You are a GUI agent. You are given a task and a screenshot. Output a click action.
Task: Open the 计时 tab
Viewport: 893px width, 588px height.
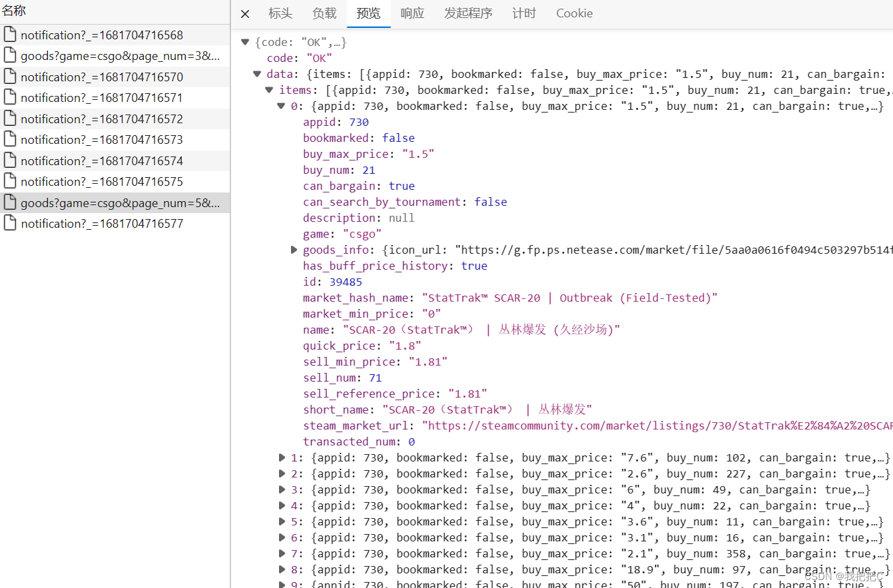point(524,13)
